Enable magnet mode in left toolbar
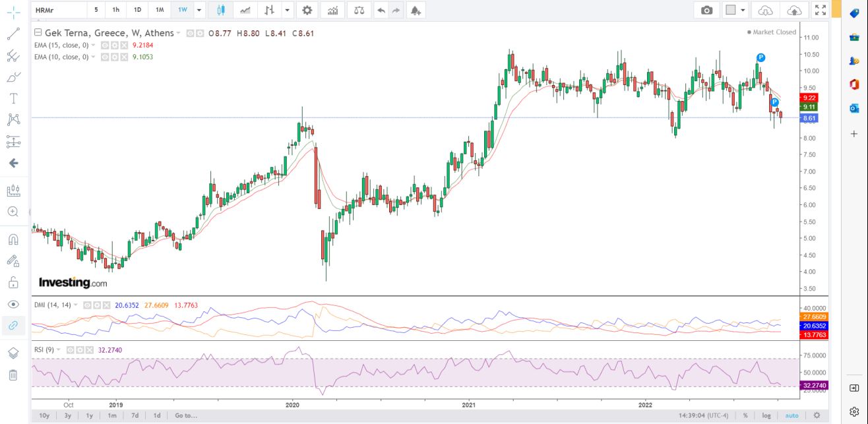Image resolution: width=868 pixels, height=424 pixels. 13,239
